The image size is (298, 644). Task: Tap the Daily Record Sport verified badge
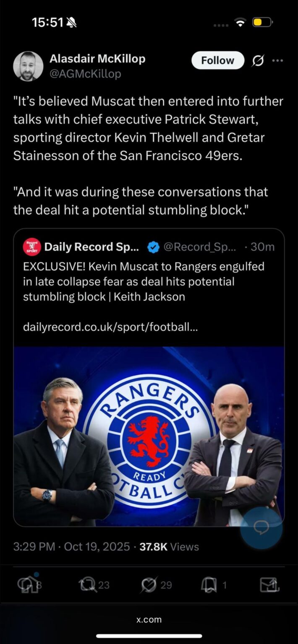pyautogui.click(x=154, y=247)
